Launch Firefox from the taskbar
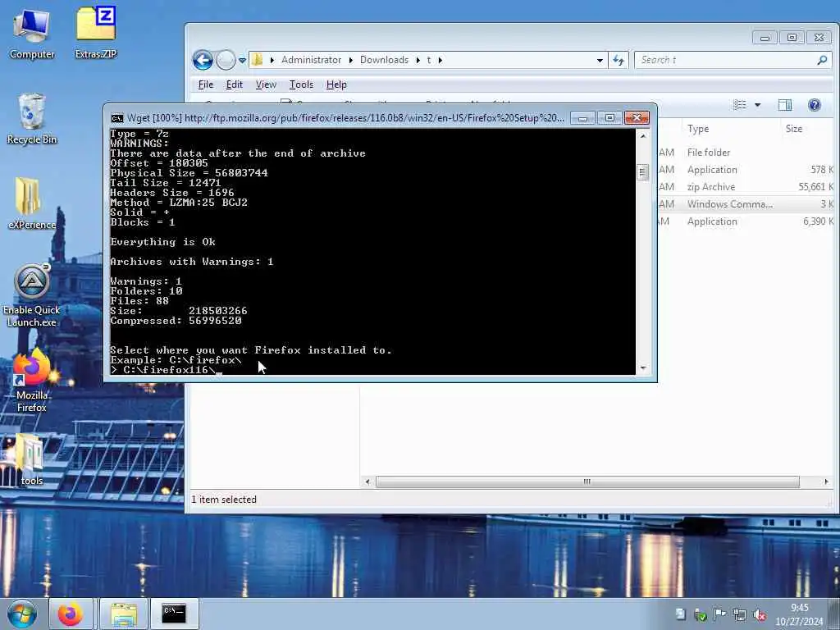 [71, 614]
